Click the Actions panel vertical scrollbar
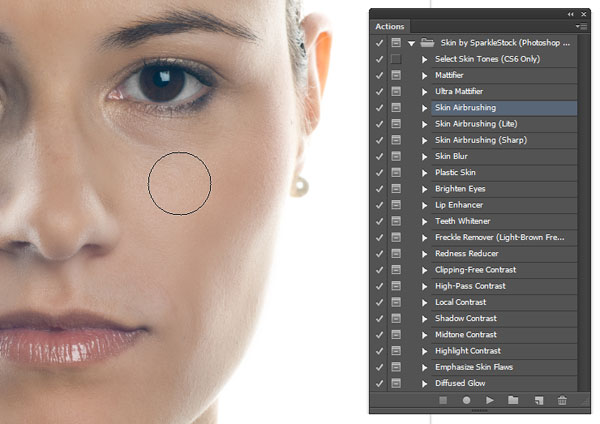600x424 pixels. [583, 213]
